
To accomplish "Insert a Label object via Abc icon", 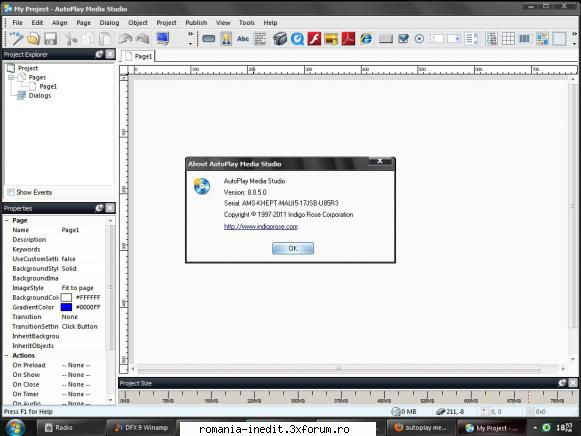I will pos(243,39).
